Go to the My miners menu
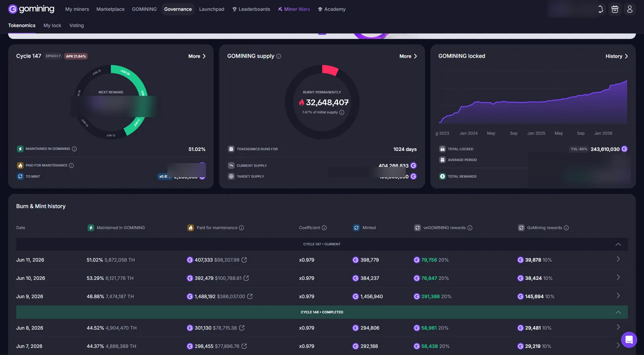The image size is (644, 355). [x=77, y=9]
